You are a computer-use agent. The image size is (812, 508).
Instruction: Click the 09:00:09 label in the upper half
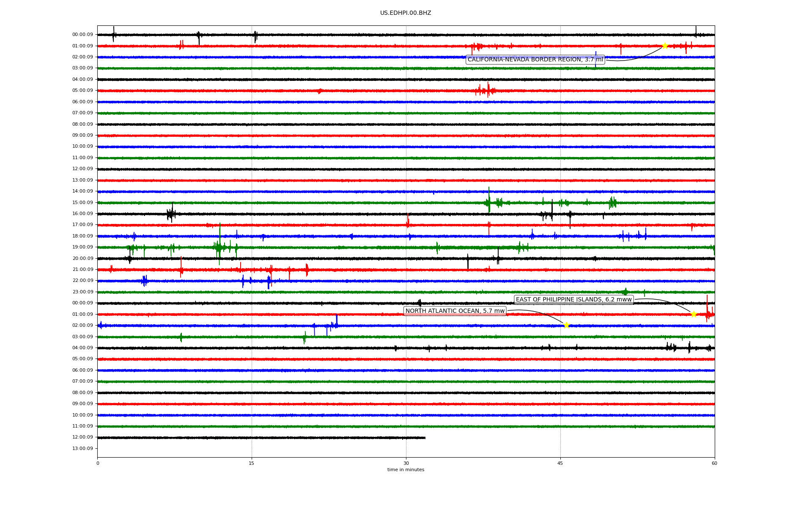point(82,135)
